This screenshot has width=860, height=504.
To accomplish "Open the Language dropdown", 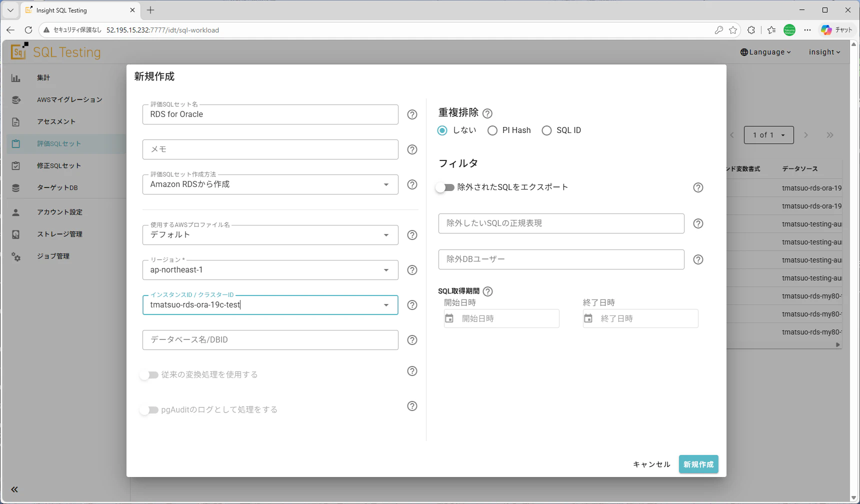I will pyautogui.click(x=765, y=52).
